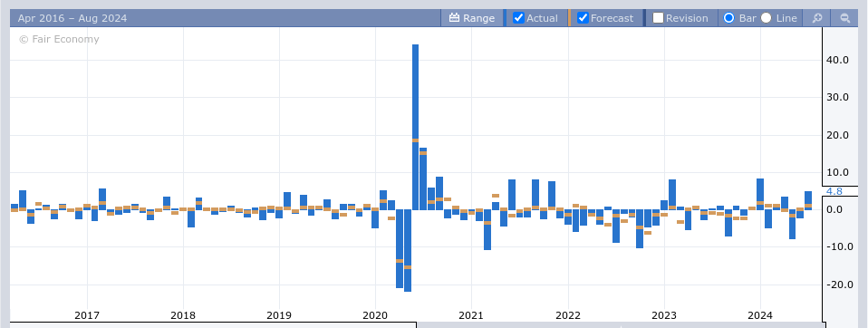Click the lowest negative bar in 2020
The height and width of the screenshot is (328, 868).
(408, 251)
